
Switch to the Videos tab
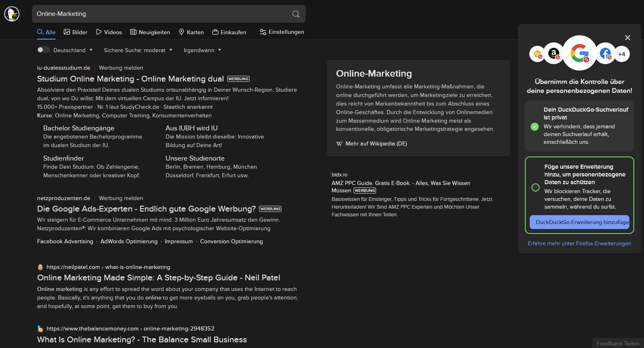coord(109,32)
